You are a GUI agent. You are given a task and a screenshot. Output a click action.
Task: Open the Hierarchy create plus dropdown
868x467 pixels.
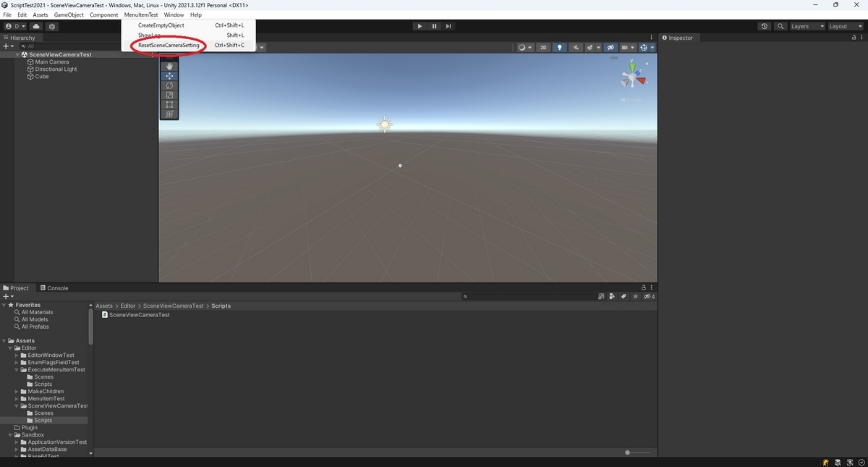[9, 46]
